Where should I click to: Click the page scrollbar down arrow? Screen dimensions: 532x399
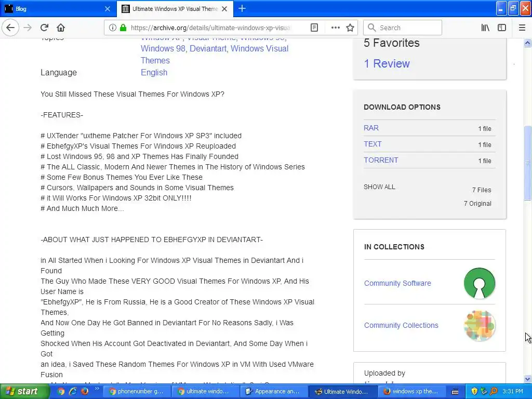pyautogui.click(x=528, y=379)
